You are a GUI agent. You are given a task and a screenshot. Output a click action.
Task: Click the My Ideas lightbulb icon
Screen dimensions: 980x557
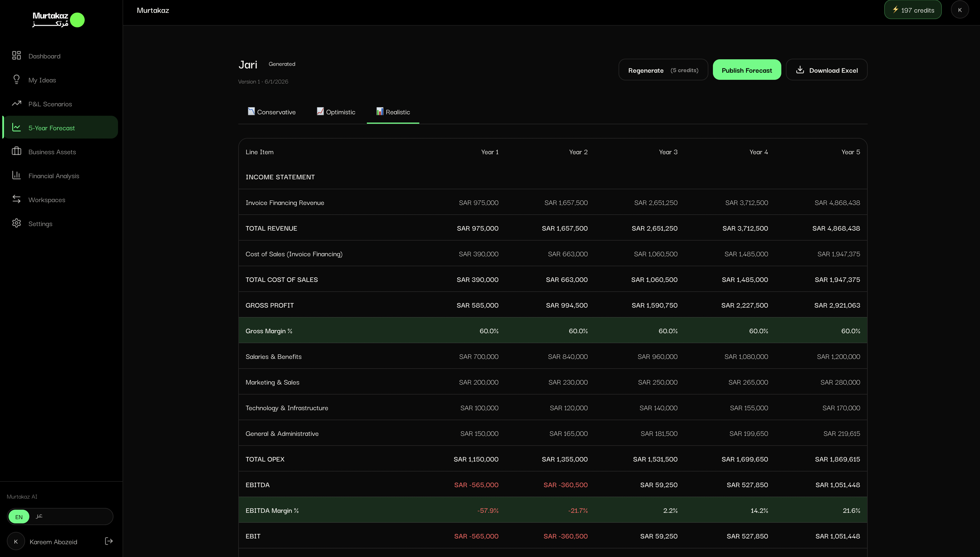pyautogui.click(x=17, y=80)
